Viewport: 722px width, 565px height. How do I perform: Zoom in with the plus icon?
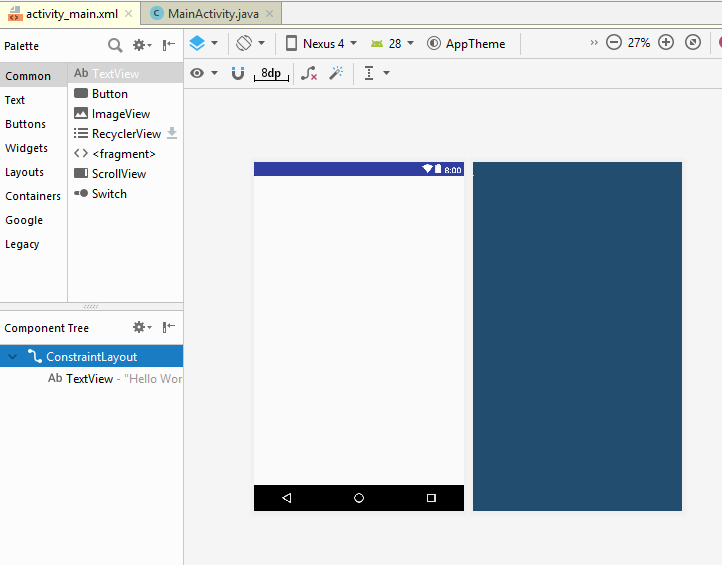666,42
